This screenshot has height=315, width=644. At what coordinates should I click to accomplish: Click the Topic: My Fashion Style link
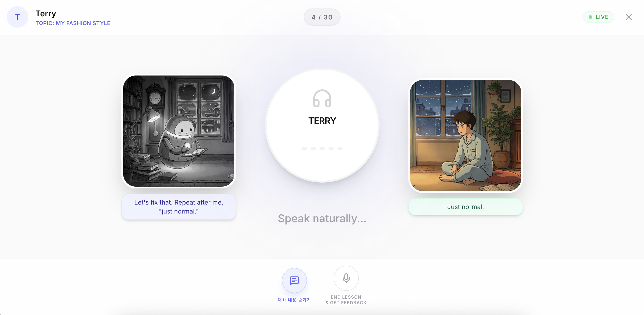pos(73,23)
